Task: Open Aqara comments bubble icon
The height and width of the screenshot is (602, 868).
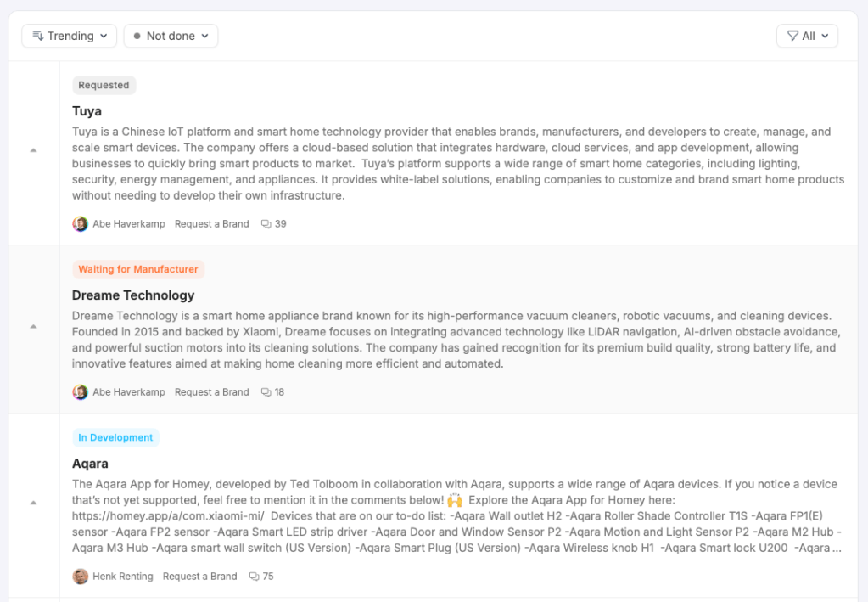Action: tap(254, 577)
